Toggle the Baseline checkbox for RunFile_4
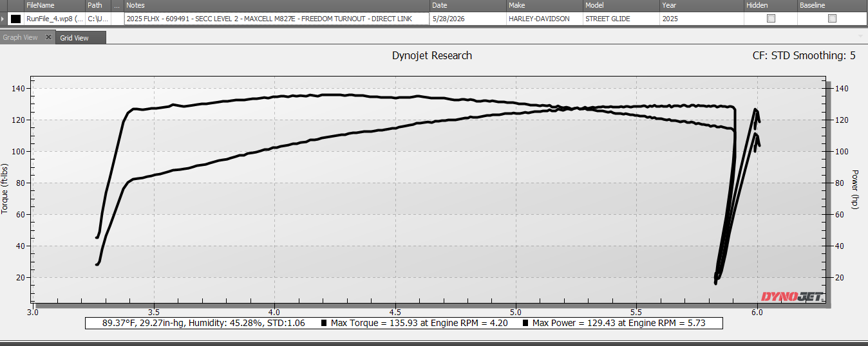868x346 pixels. [832, 19]
